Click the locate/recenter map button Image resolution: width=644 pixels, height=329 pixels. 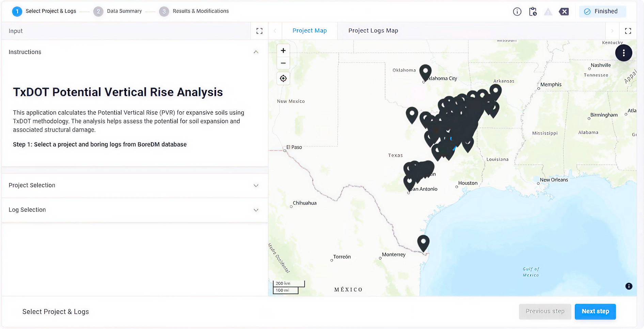pos(283,78)
